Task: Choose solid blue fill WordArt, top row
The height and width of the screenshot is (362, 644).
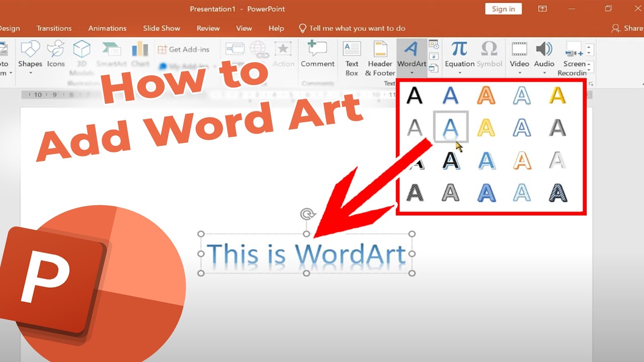Action: pyautogui.click(x=450, y=95)
